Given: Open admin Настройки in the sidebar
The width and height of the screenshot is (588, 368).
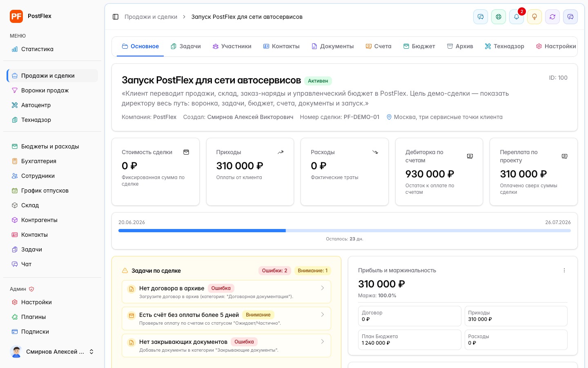Looking at the screenshot, I should pyautogui.click(x=52, y=302).
